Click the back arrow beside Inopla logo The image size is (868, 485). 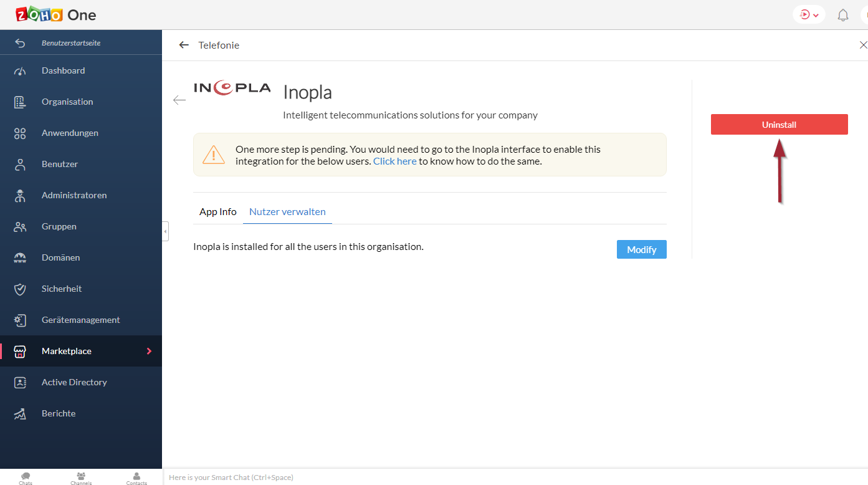tap(179, 100)
